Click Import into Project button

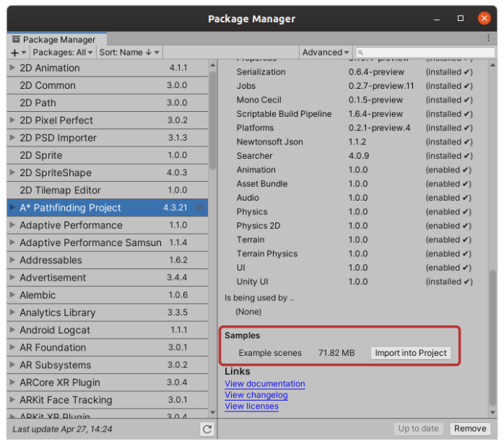click(x=410, y=353)
